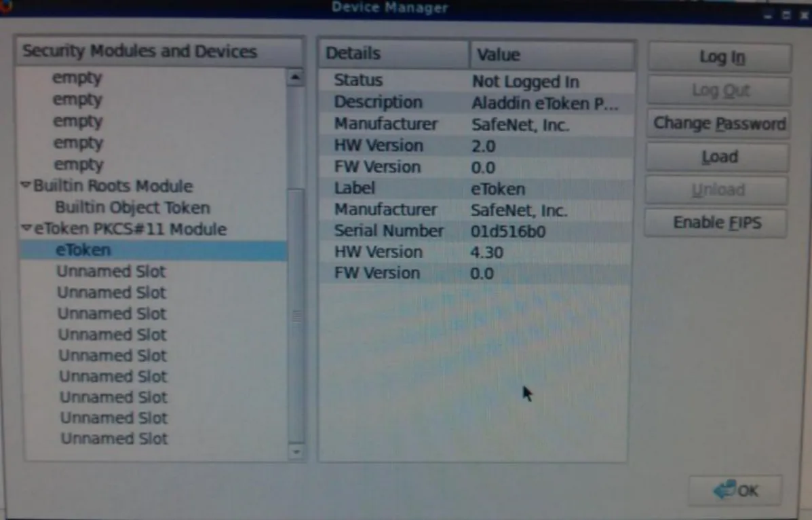
Task: Collapse the Builtin Roots Module tree node
Action: pyautogui.click(x=25, y=185)
